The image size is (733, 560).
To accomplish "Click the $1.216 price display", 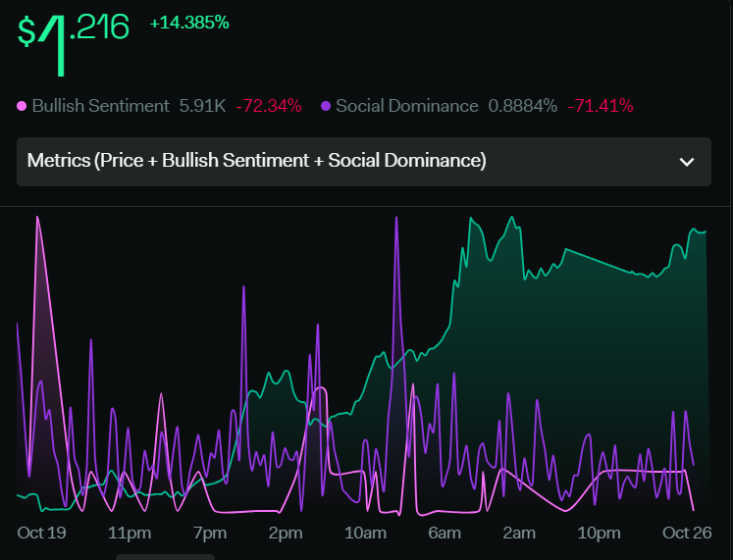I will (73, 43).
